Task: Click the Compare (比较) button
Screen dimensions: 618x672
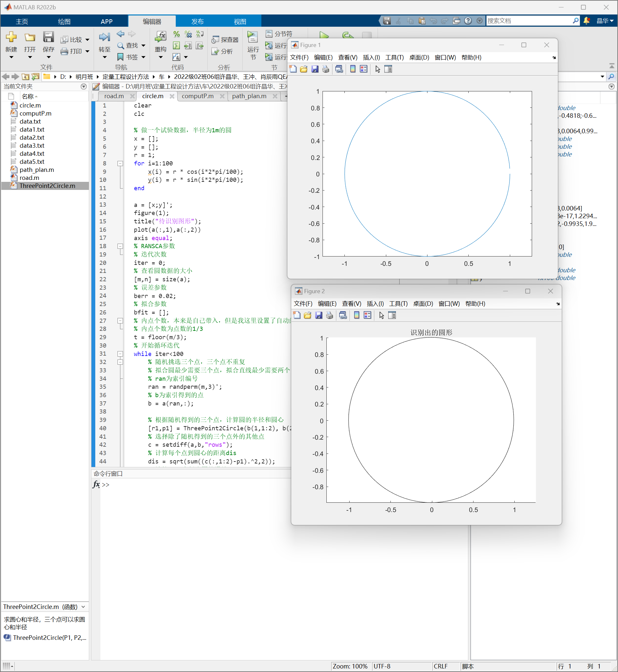Action: pyautogui.click(x=71, y=40)
